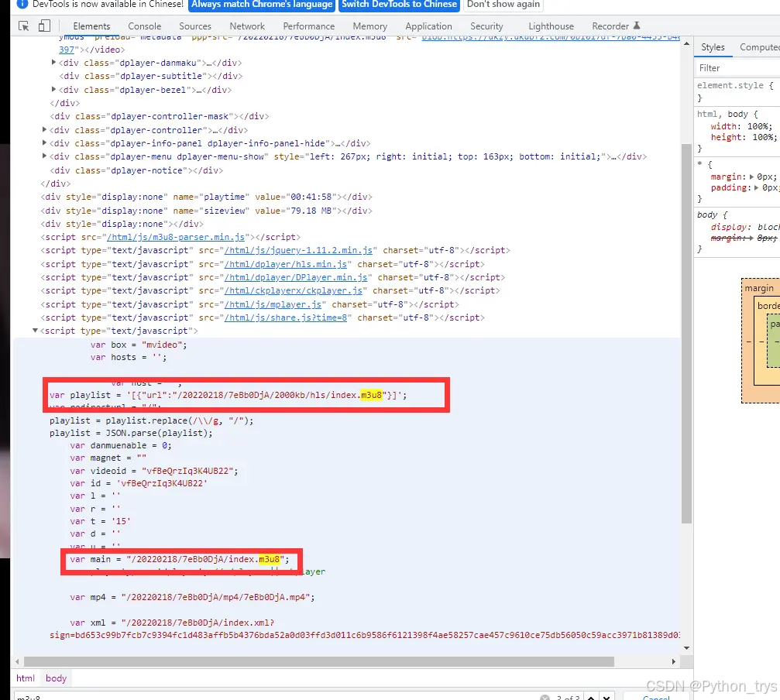Click the var mp4 code line
780x700 pixels.
pos(193,597)
